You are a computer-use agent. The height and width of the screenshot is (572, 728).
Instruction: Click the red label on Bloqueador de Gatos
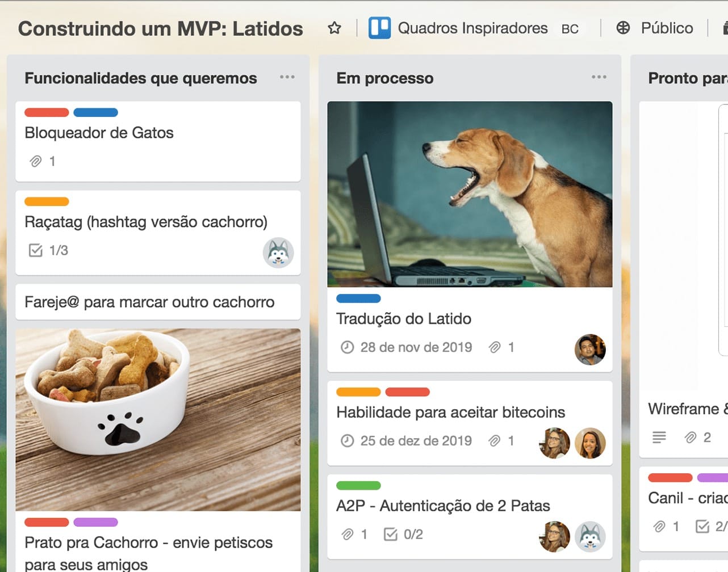(x=47, y=112)
